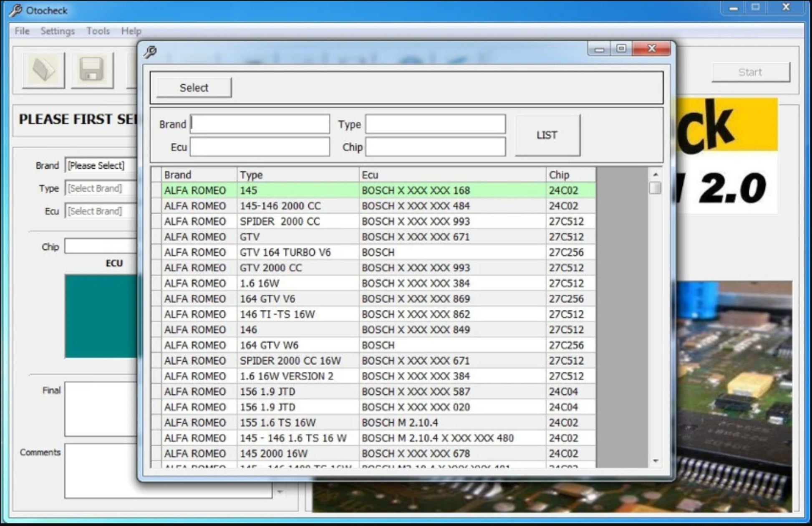Click the vertical scrollbar thumb in list
The image size is (812, 526).
(655, 187)
